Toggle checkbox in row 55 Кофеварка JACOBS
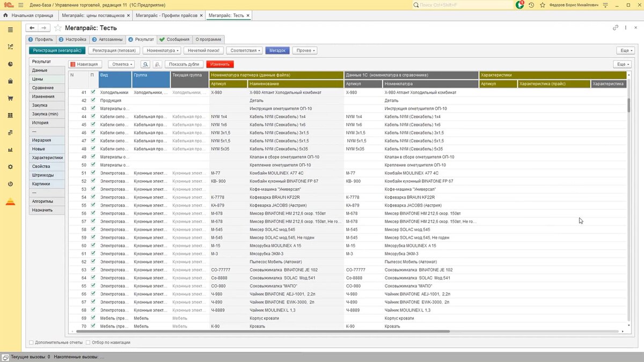Viewport: 644px width, 362px height. pyautogui.click(x=93, y=205)
